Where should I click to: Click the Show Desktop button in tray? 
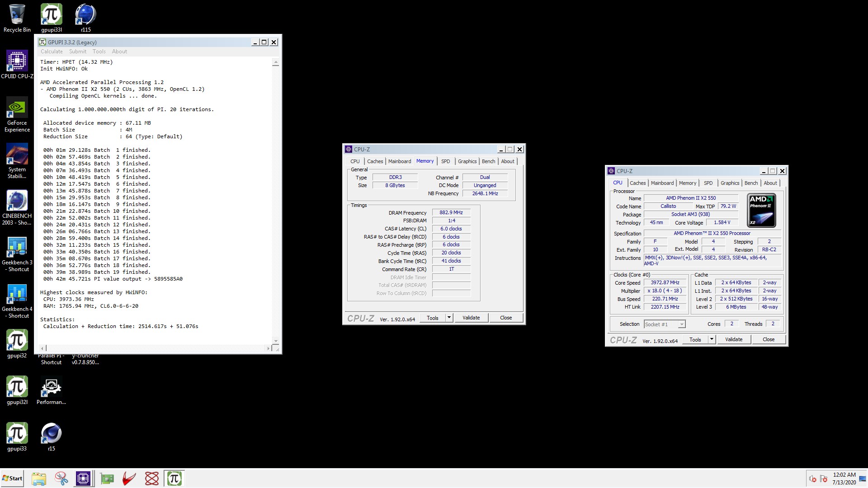(x=863, y=479)
